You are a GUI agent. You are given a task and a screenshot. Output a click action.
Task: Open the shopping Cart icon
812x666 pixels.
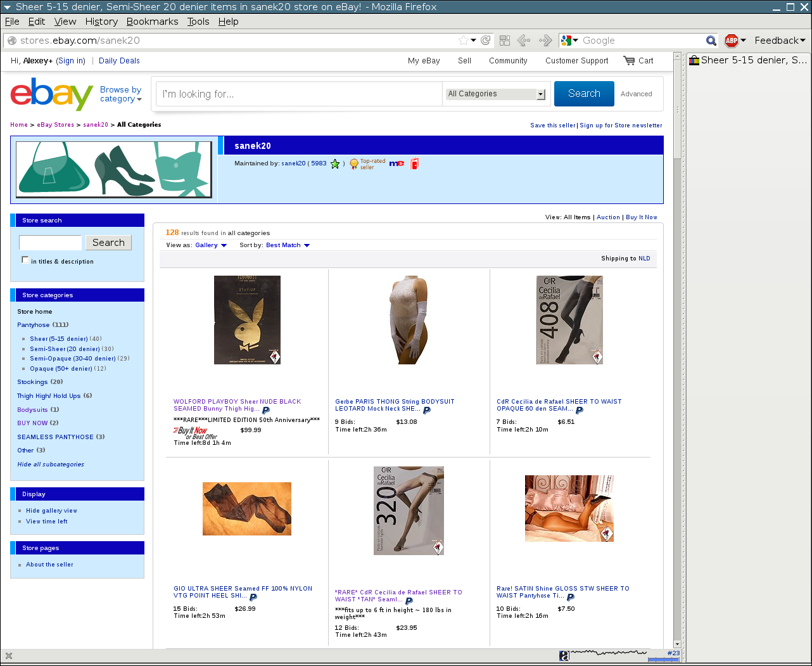point(629,61)
